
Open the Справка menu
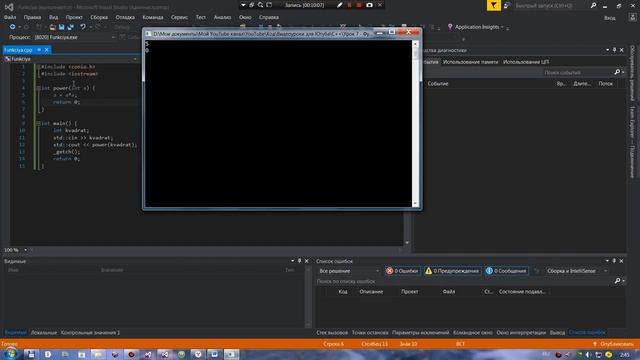pyautogui.click(x=269, y=17)
